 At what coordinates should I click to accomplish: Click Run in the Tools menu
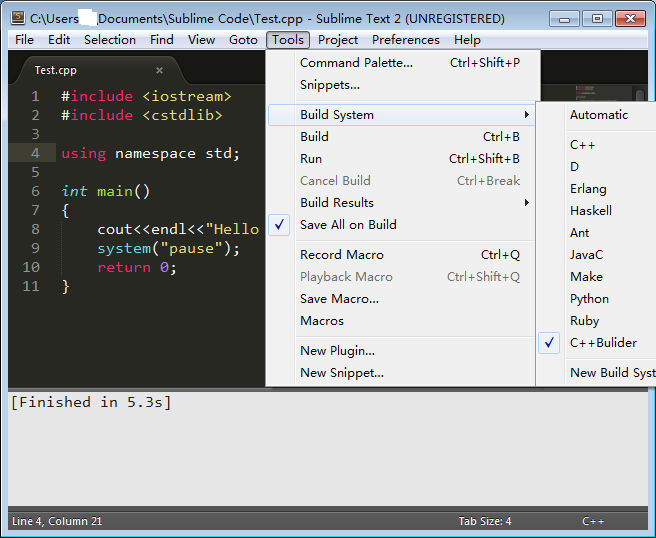tap(402, 159)
